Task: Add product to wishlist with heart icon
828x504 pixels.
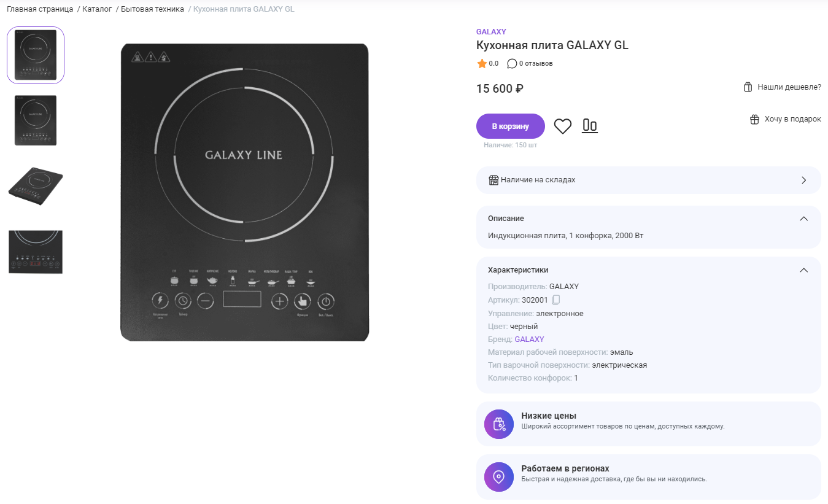Action: pos(563,126)
